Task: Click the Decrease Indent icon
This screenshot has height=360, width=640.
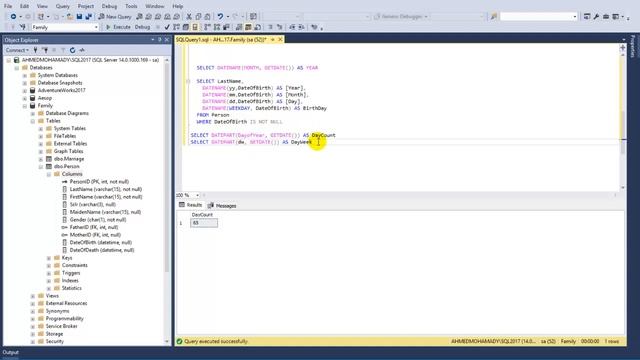Action: pos(292,27)
